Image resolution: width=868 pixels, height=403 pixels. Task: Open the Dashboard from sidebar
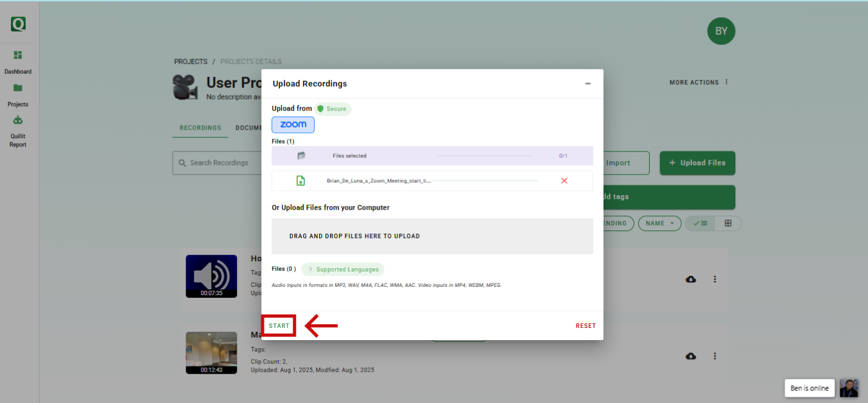18,62
